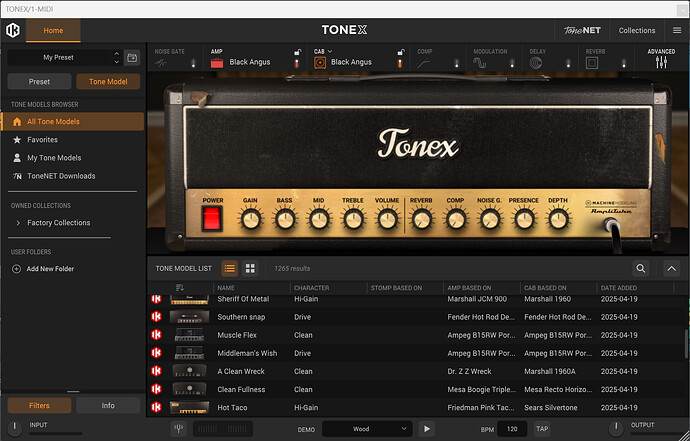
Task: Toggle the Noise Gate power switch
Action: click(x=193, y=63)
